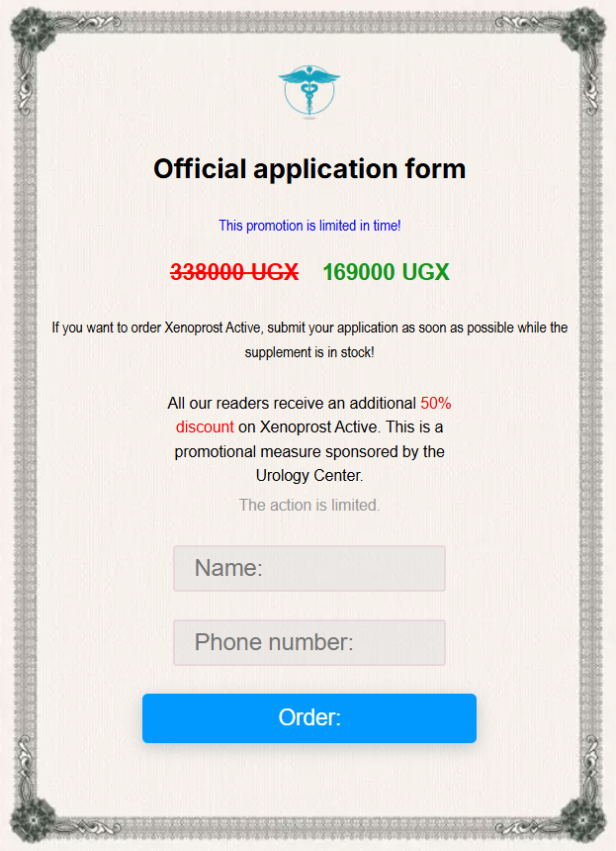616x851 pixels.
Task: Click the crossed-out 338000 UGX price
Action: pyautogui.click(x=234, y=272)
